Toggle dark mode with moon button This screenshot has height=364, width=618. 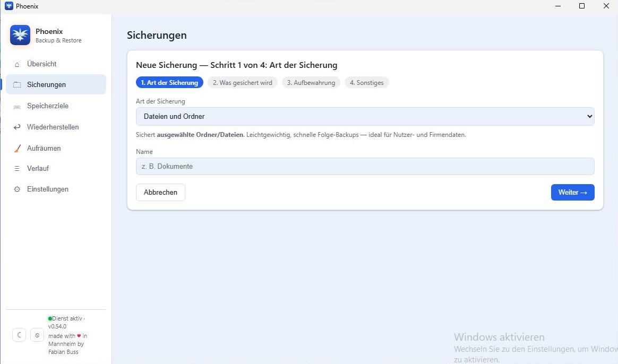(x=19, y=335)
